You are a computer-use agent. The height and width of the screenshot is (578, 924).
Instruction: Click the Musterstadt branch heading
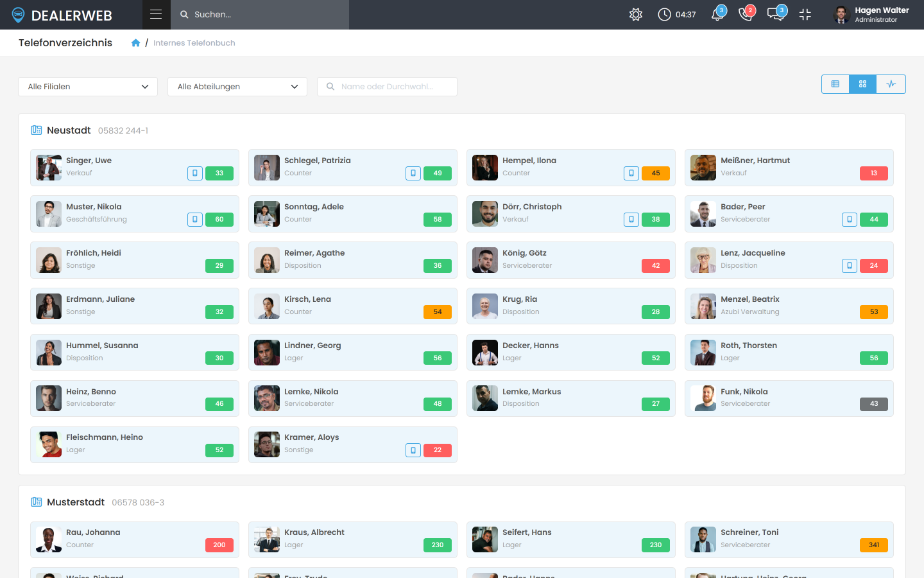[x=76, y=502]
